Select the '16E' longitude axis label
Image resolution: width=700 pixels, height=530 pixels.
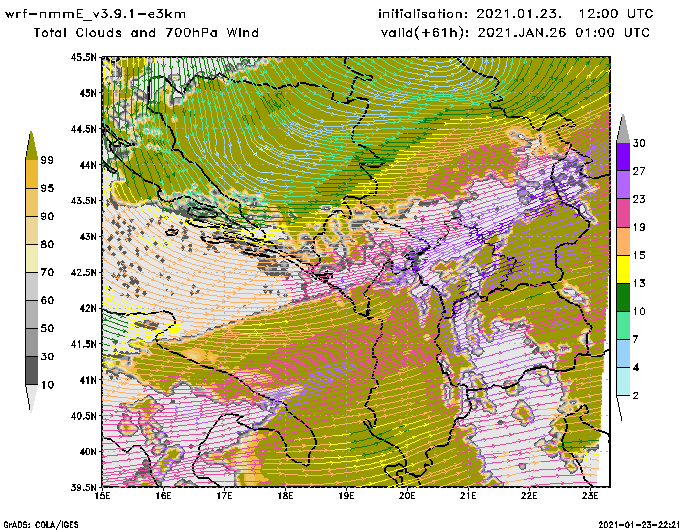[x=163, y=496]
